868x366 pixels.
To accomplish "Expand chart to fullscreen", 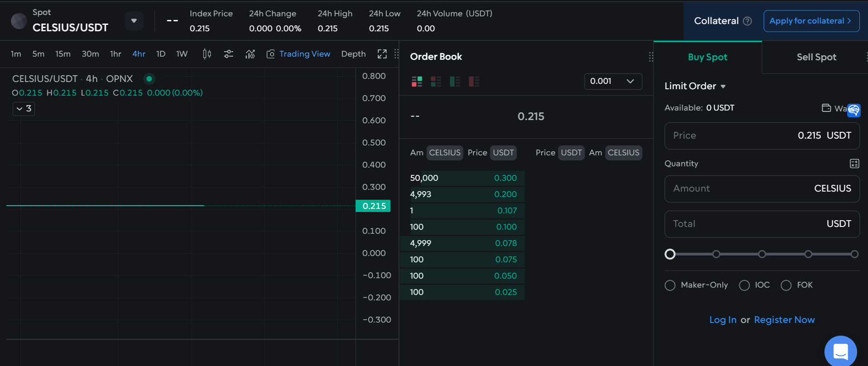I will [x=382, y=54].
